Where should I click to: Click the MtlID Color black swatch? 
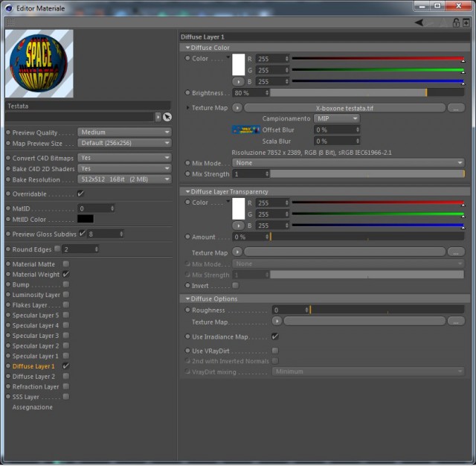(86, 219)
